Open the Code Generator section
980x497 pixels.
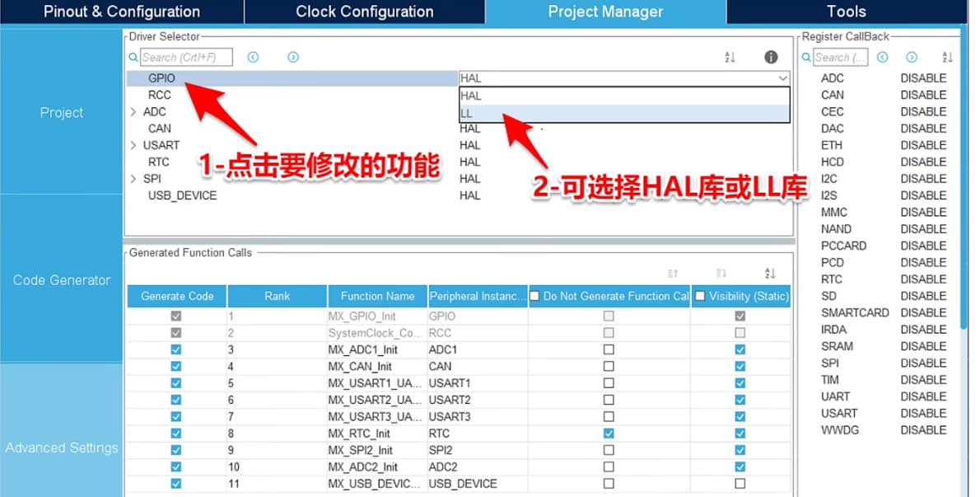62,280
